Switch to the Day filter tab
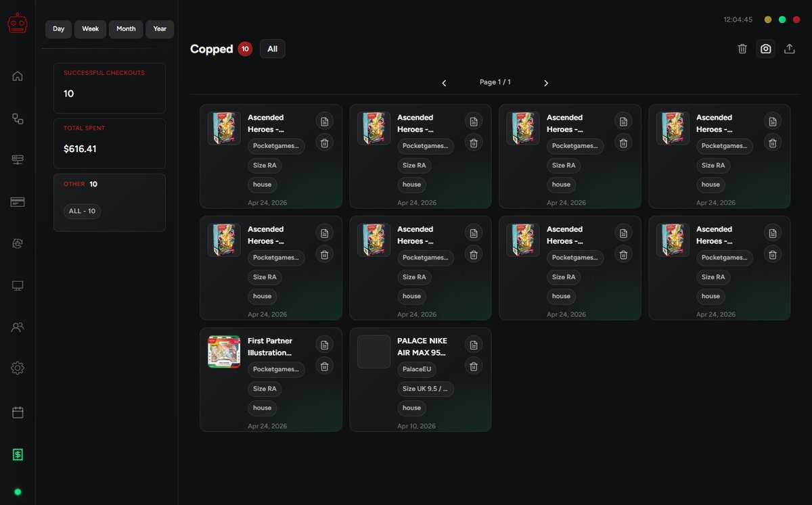Viewport: 812px width, 505px height. 59,29
